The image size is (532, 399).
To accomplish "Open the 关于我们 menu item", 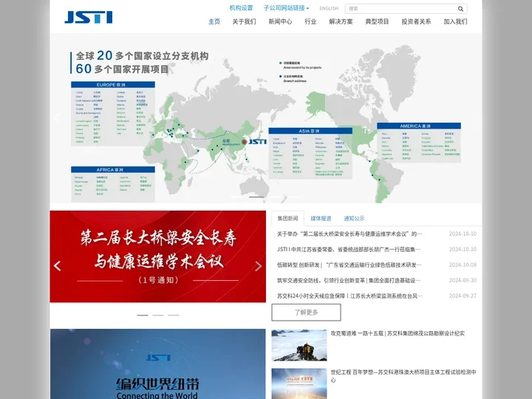I will [x=244, y=21].
